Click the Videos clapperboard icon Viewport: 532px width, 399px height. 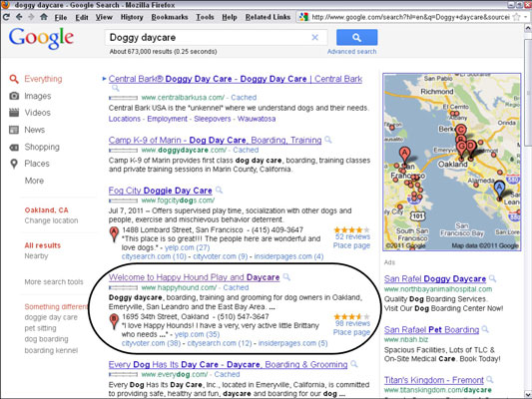coord(14,113)
